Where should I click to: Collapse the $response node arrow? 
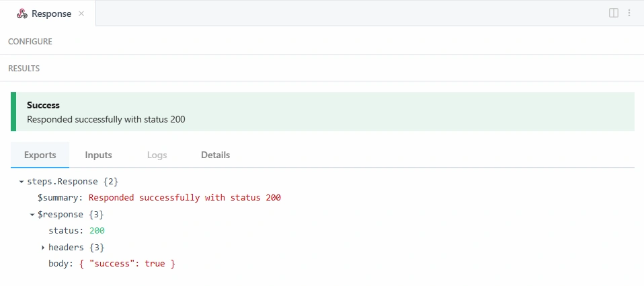point(32,215)
